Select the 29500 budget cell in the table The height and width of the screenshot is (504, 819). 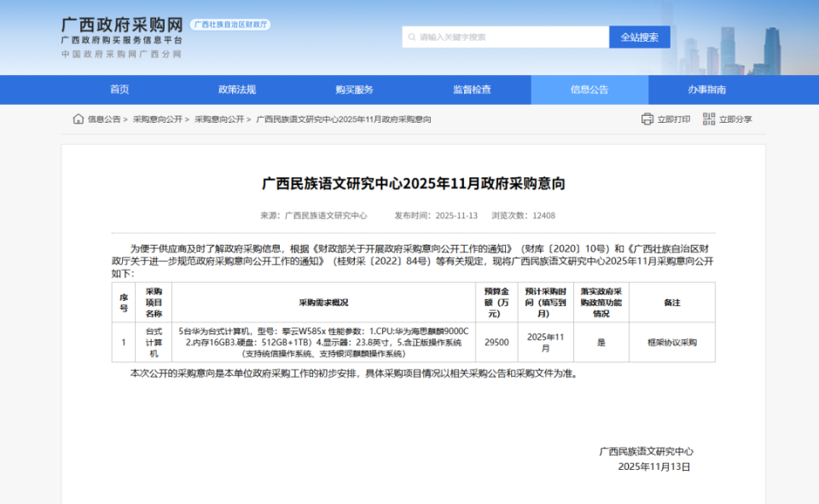(497, 340)
